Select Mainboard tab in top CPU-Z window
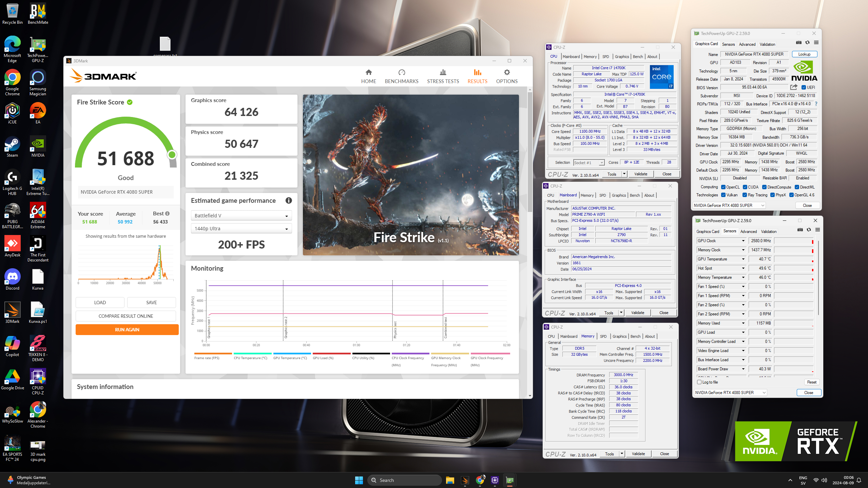868x488 pixels. (571, 57)
